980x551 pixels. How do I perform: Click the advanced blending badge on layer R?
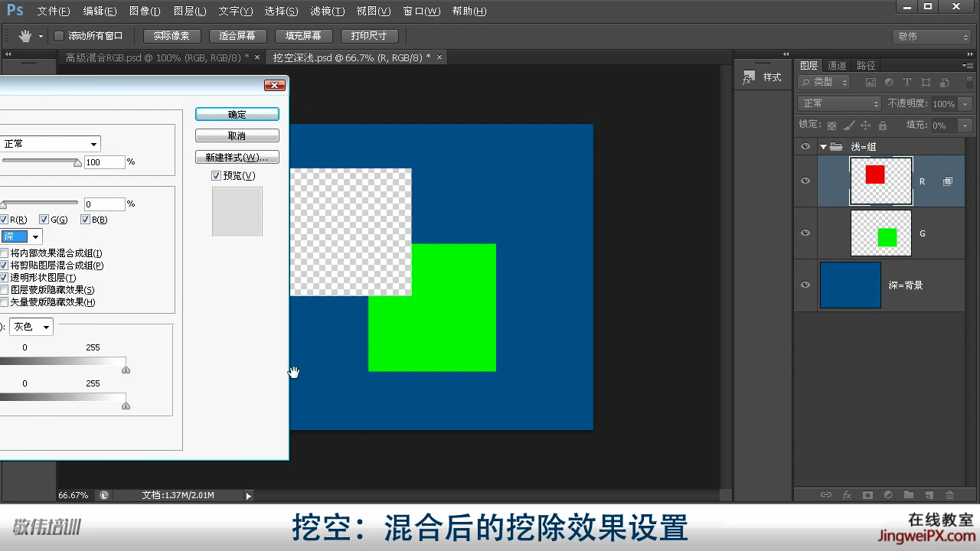948,181
